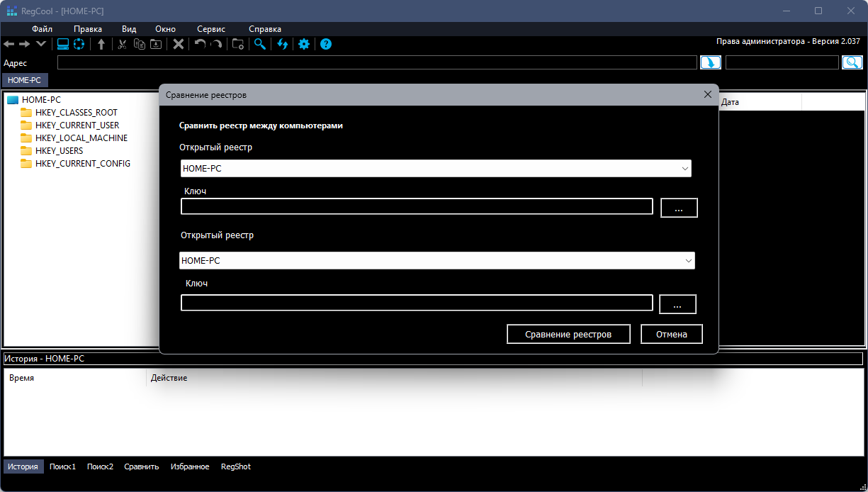This screenshot has height=492, width=868.
Task: Open the toolbar history down-chevron
Action: tap(41, 44)
